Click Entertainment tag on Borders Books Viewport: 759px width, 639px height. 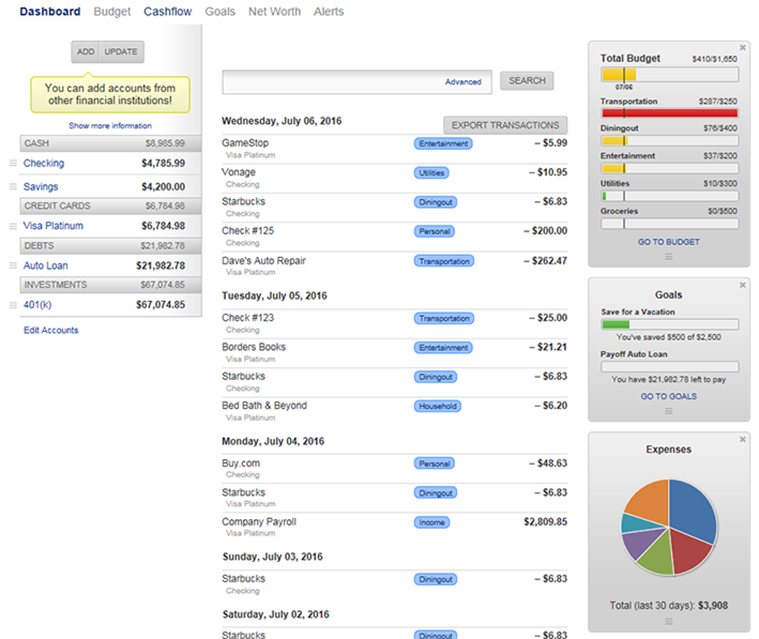(443, 348)
